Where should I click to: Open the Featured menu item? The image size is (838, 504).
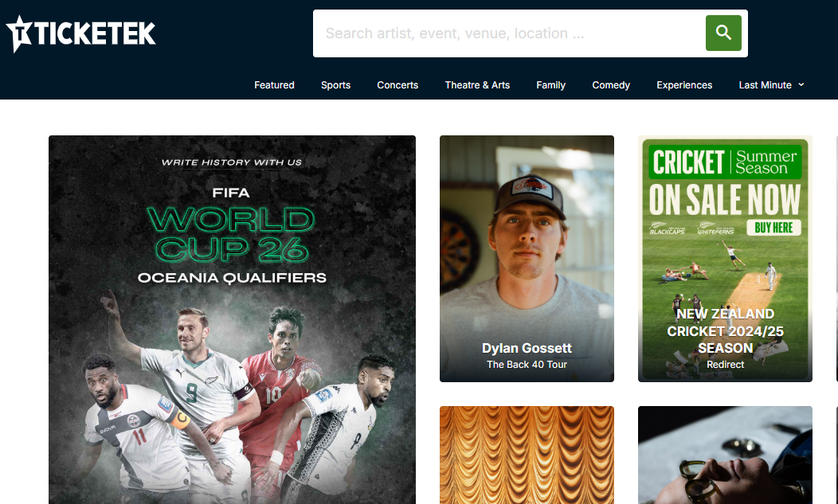tap(274, 85)
